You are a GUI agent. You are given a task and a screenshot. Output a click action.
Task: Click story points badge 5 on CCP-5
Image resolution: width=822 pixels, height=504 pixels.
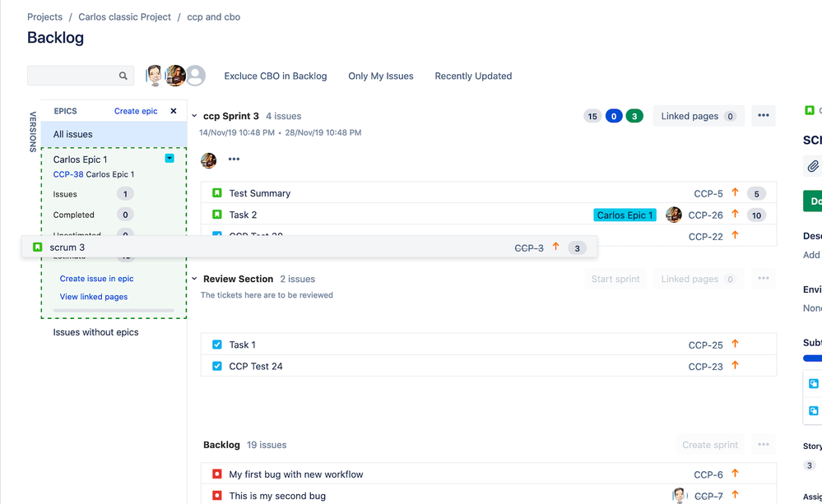pos(756,194)
